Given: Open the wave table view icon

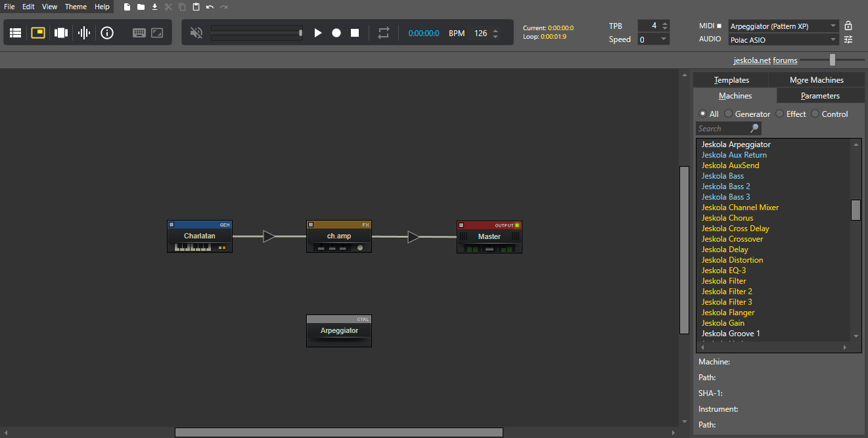Looking at the screenshot, I should tap(84, 33).
